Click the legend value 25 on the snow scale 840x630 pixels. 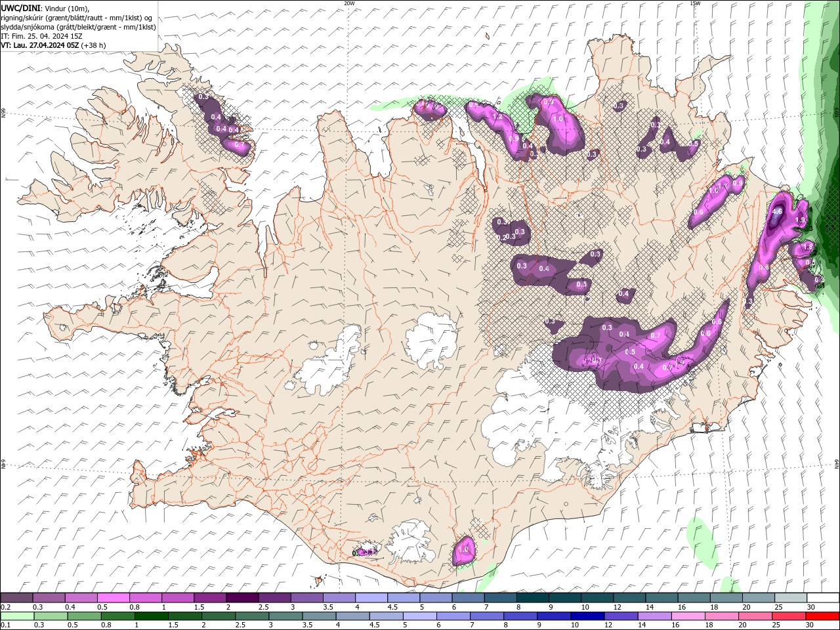tap(778, 607)
